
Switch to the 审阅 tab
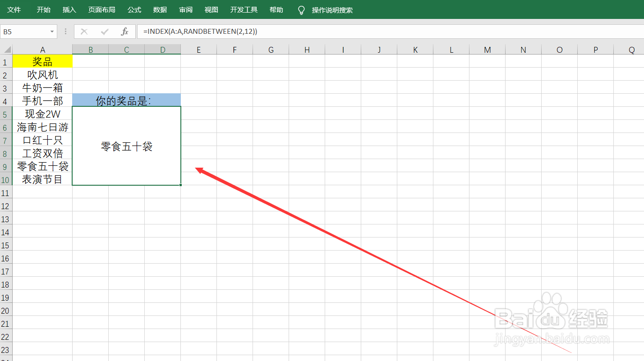[186, 10]
